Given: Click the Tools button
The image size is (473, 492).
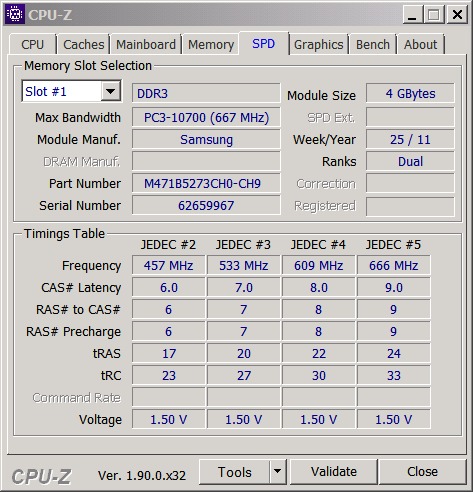Looking at the screenshot, I should click(x=234, y=471).
